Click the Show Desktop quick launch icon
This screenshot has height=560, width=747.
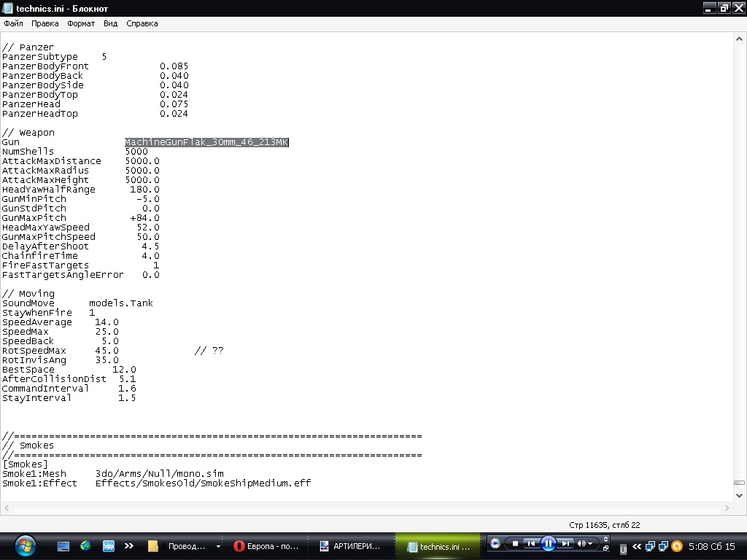tap(63, 546)
